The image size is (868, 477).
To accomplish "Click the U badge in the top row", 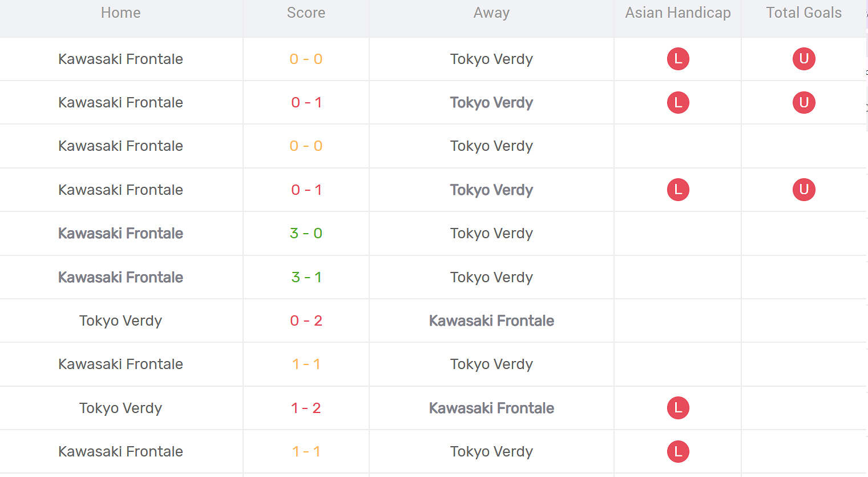I will click(804, 59).
